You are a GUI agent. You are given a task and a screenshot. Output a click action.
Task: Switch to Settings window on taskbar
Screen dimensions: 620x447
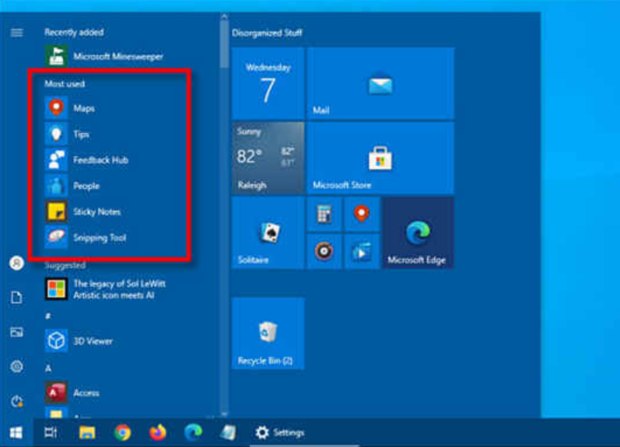click(x=280, y=432)
